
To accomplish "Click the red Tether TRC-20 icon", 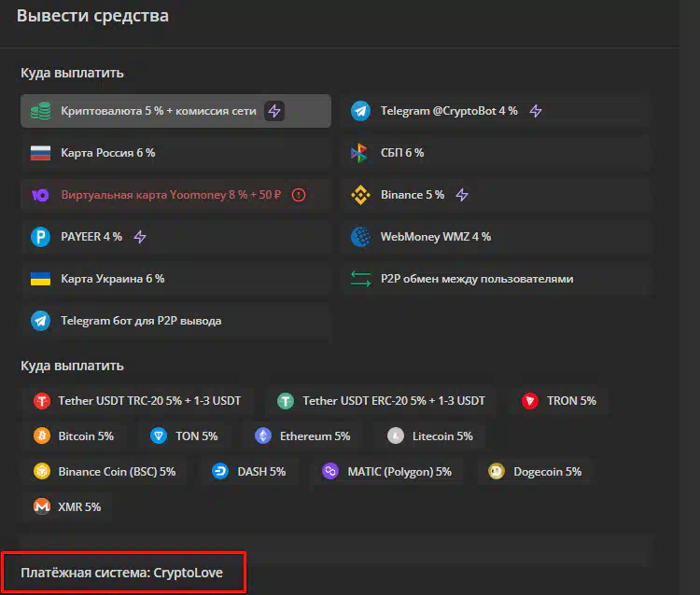I will point(42,400).
